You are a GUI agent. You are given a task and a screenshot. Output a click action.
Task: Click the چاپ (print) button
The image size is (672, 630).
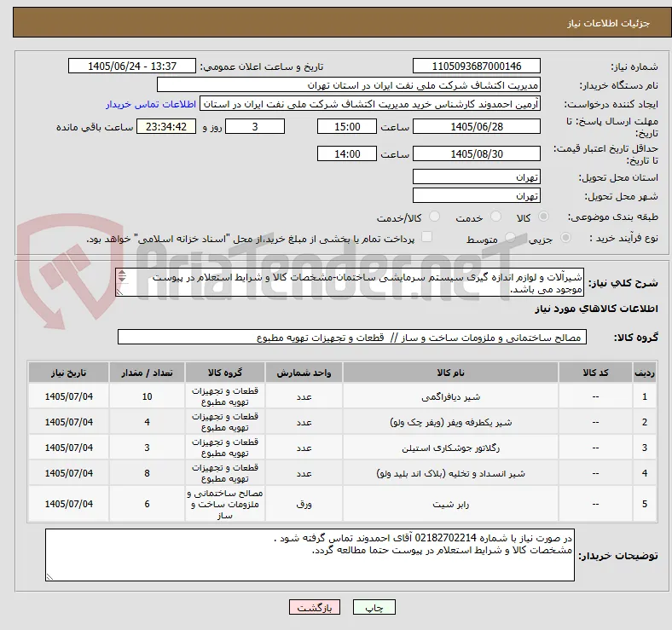click(374, 607)
